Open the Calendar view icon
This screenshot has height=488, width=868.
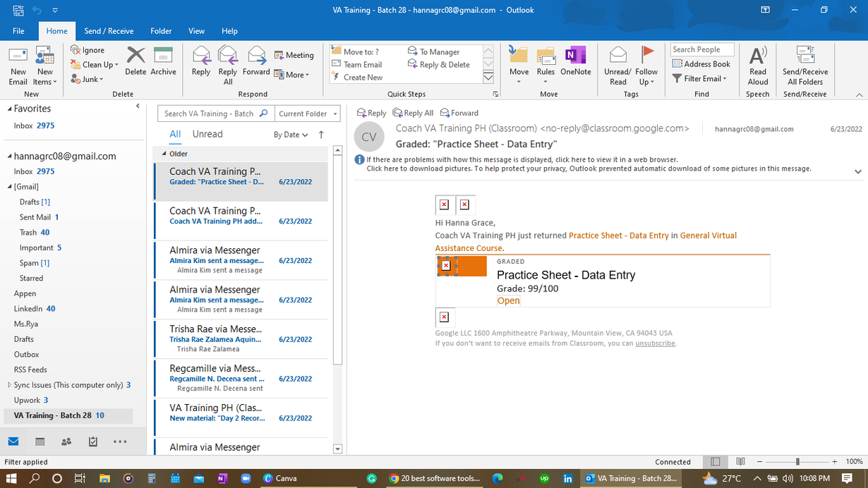click(40, 441)
